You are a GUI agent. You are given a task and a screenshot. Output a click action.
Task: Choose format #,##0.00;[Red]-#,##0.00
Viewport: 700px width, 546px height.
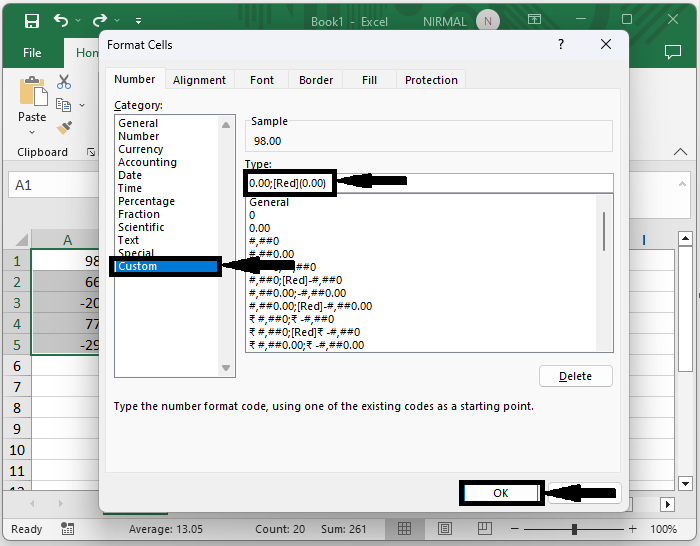pyautogui.click(x=310, y=306)
